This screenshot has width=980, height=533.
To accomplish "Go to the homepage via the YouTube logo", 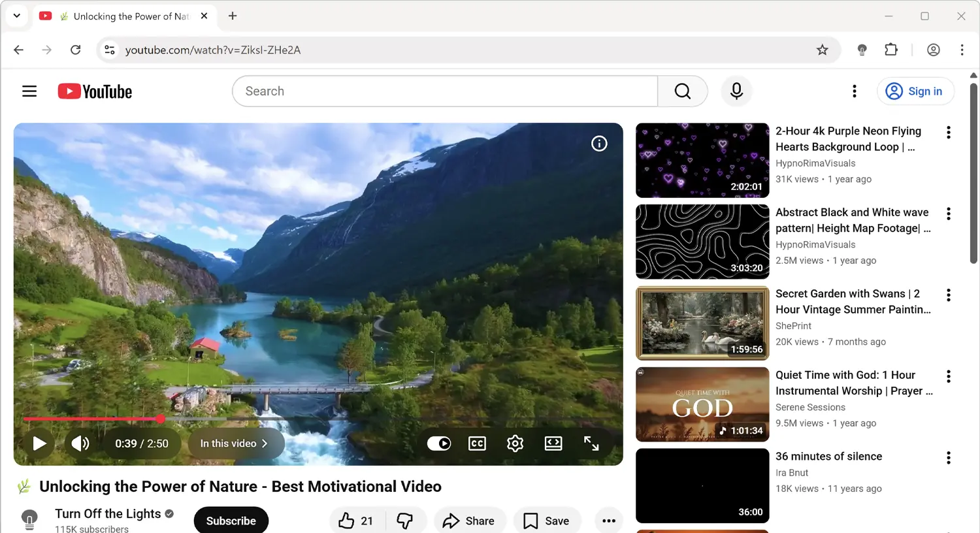I will (94, 91).
